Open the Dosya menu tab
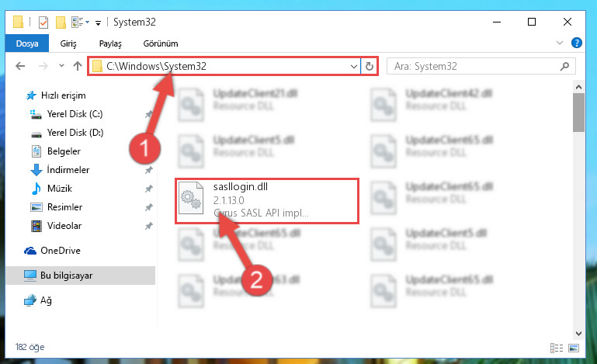The width and height of the screenshot is (597, 364). click(x=27, y=43)
